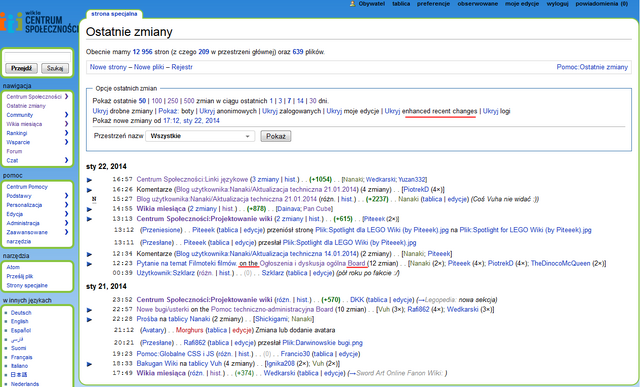Open the Wikia miesiąca sidebar submenu chevron

67,124
